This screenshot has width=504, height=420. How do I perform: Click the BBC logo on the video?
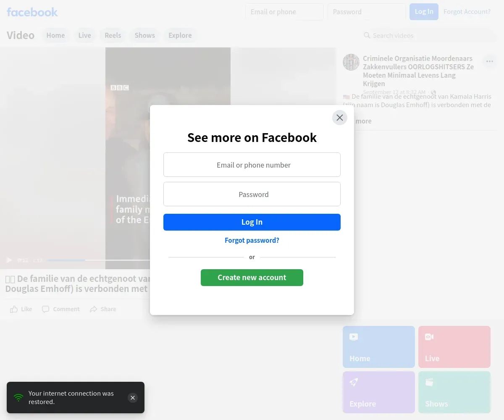pos(120,88)
